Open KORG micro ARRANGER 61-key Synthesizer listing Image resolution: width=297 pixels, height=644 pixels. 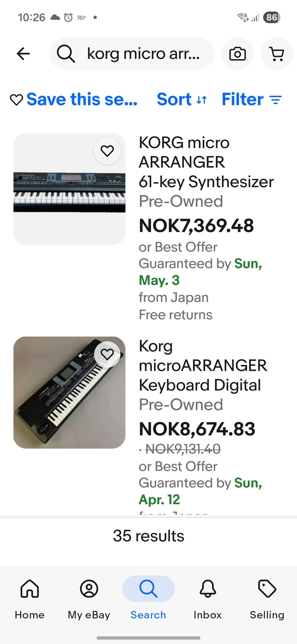[x=206, y=162]
